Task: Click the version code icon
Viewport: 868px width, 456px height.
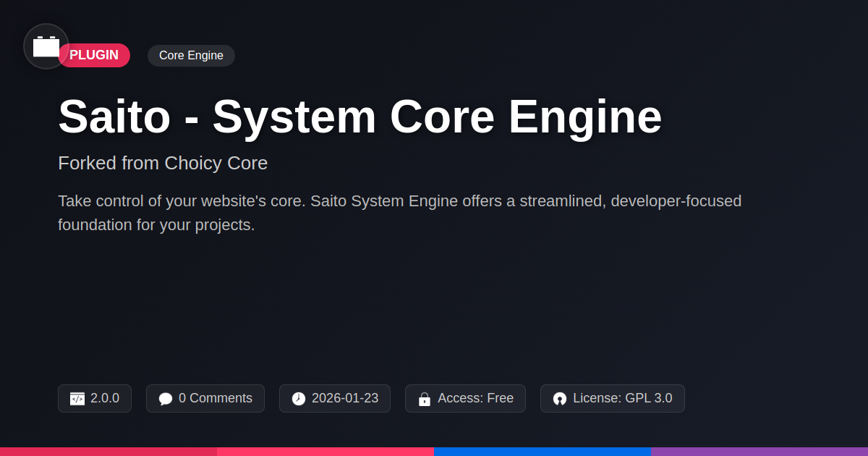Action: point(77,399)
